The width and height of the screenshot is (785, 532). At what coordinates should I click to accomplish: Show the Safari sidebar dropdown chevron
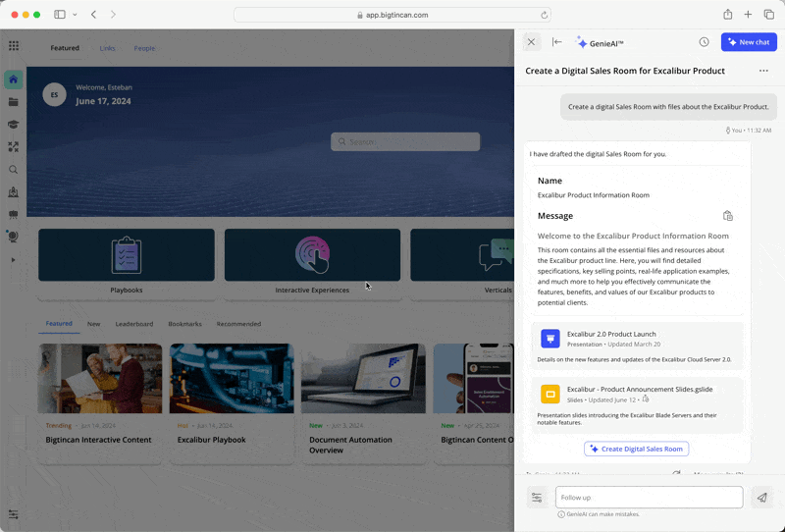[75, 15]
